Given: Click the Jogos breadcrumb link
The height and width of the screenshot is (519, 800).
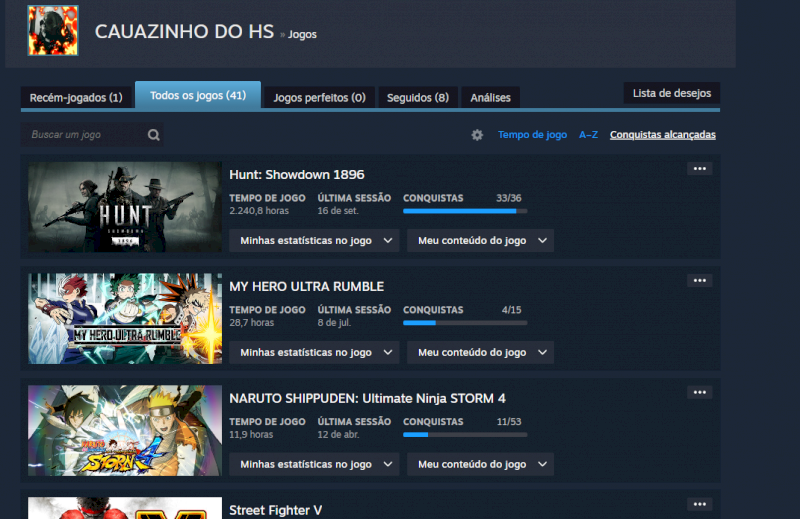Looking at the screenshot, I should tap(302, 34).
